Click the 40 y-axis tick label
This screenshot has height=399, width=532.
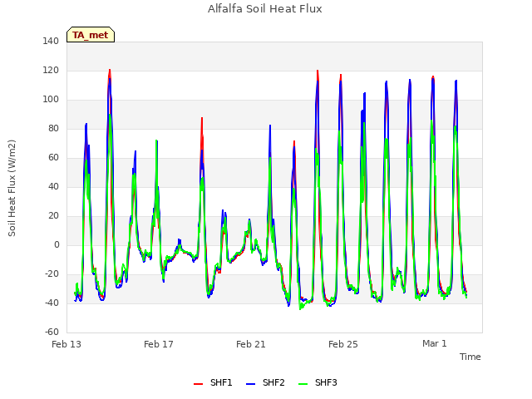[53, 186]
